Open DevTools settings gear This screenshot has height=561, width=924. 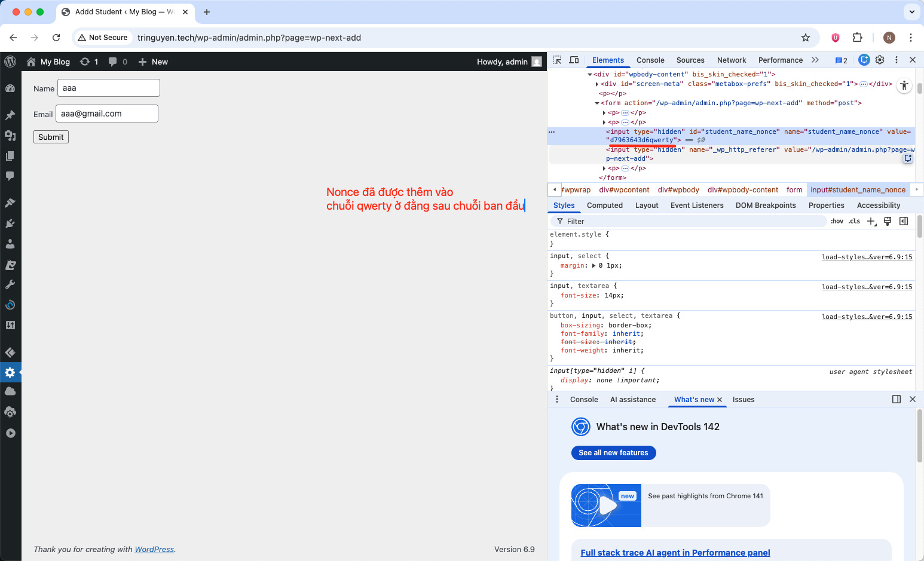[x=880, y=60]
